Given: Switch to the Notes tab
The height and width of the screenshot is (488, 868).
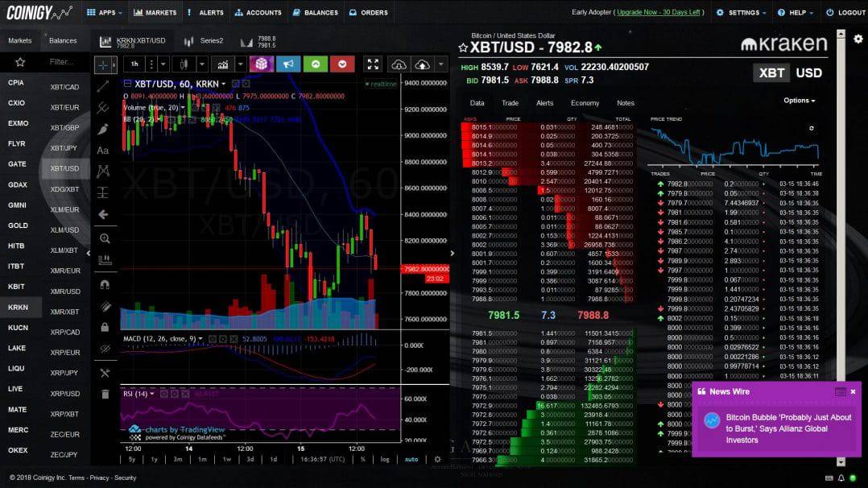Looking at the screenshot, I should [626, 103].
